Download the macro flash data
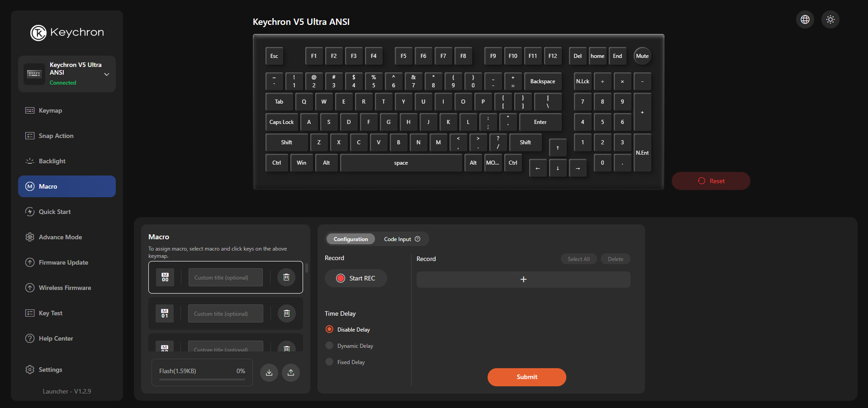Screen dimensions: 868x408 (269, 372)
